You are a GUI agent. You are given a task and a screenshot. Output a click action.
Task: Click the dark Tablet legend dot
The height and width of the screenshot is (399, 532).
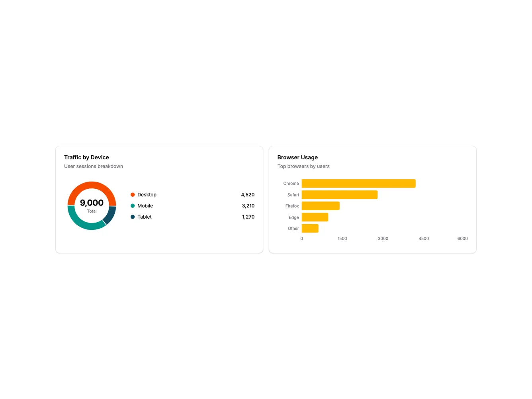point(133,217)
